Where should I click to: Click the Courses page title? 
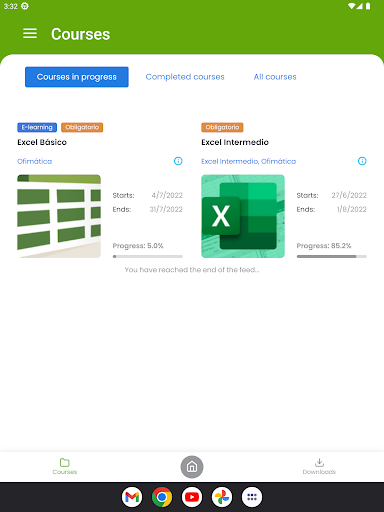[81, 34]
